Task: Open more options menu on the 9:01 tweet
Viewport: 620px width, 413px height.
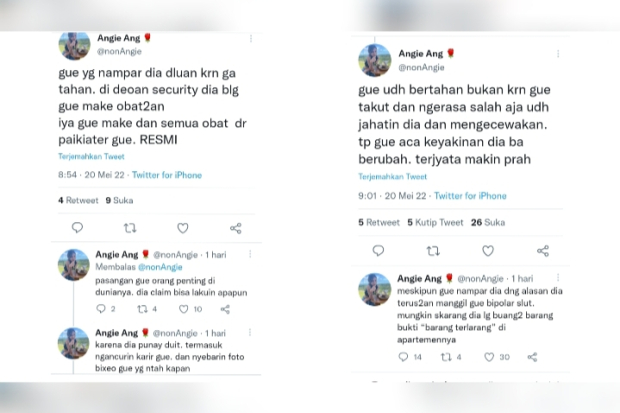Action: [x=558, y=54]
